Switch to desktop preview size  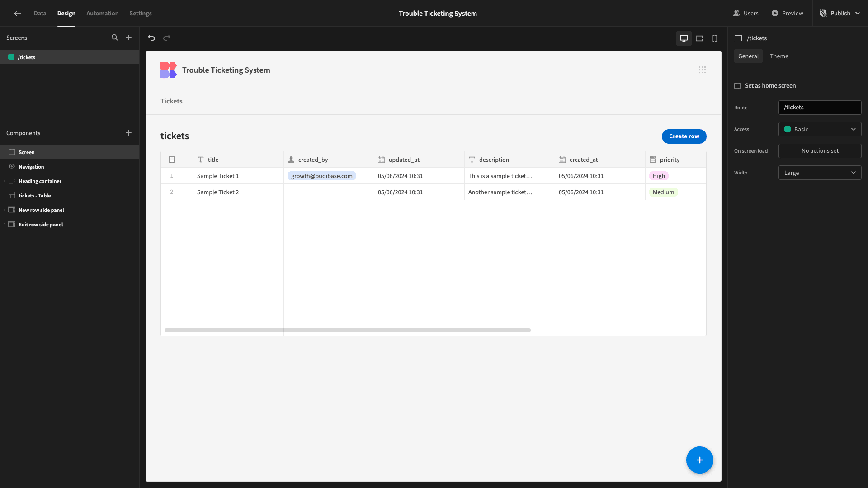click(684, 38)
